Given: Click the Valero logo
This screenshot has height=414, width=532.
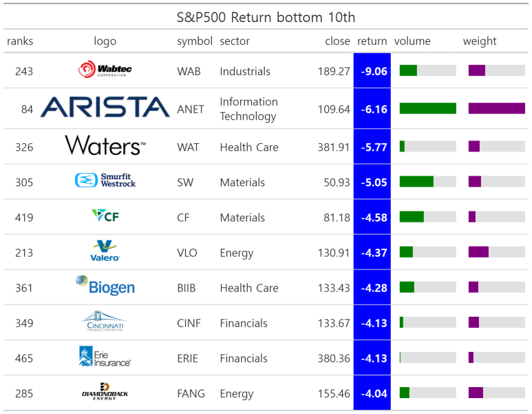Looking at the screenshot, I should [x=105, y=251].
